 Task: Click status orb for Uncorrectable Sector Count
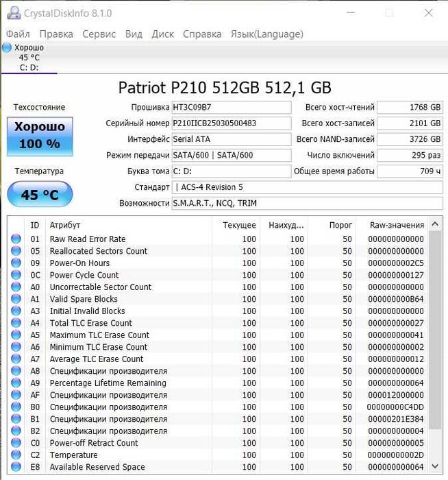pos(16,287)
